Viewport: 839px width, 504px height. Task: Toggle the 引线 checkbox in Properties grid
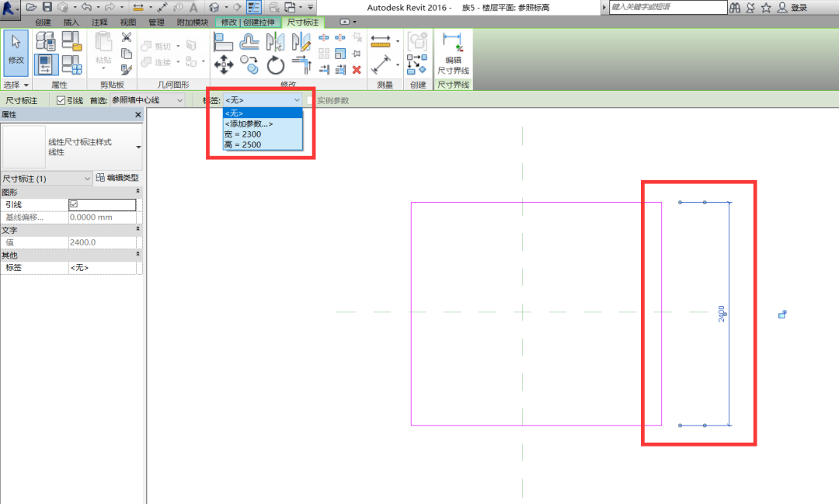[x=74, y=204]
